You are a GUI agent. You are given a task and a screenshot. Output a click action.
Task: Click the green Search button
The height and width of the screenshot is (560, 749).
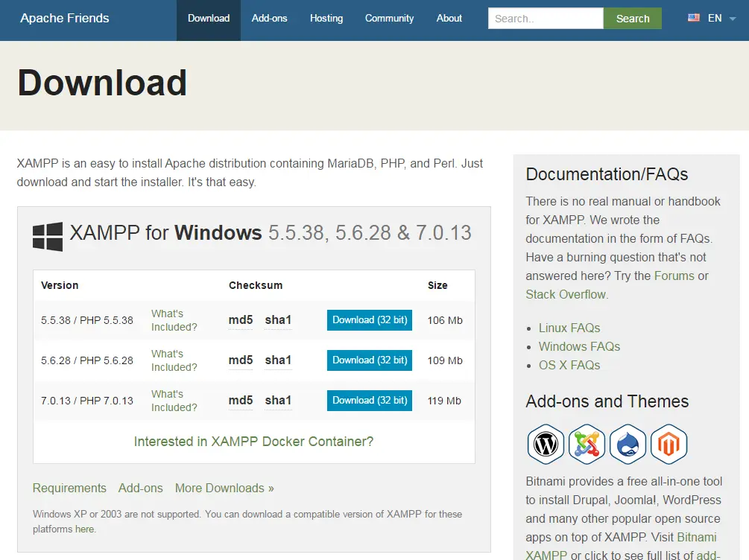633,18
